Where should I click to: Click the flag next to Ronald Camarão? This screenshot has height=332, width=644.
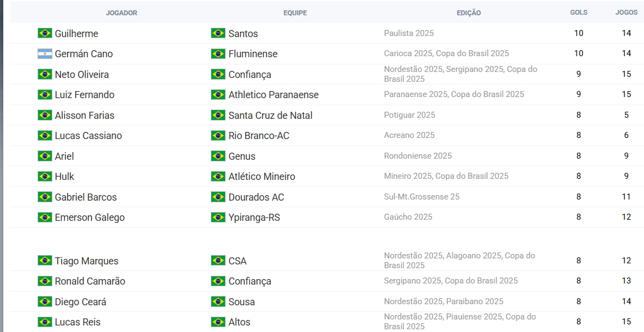tap(45, 281)
